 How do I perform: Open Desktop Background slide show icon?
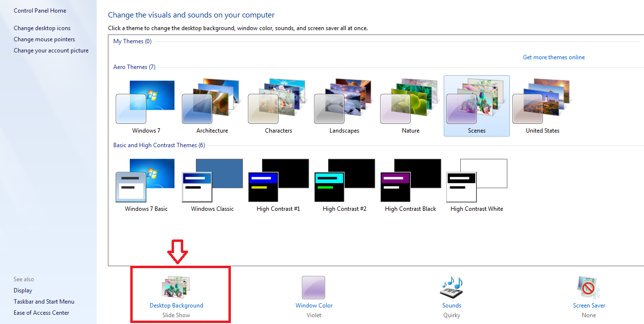point(176,287)
